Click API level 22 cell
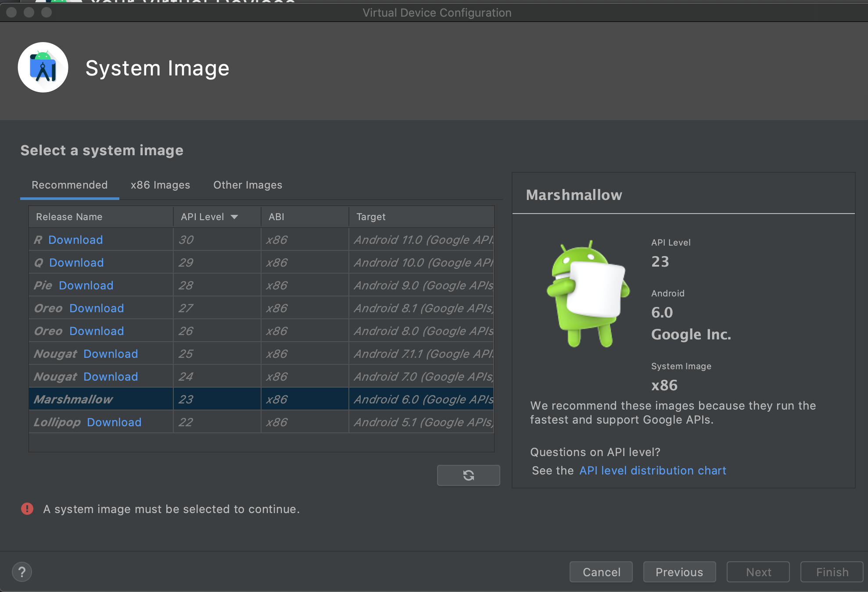 click(217, 422)
